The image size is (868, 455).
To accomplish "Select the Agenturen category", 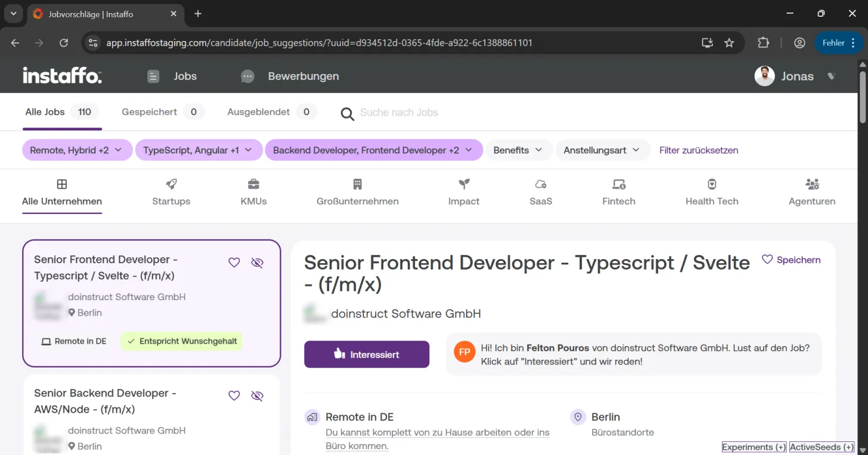I will pos(812,193).
